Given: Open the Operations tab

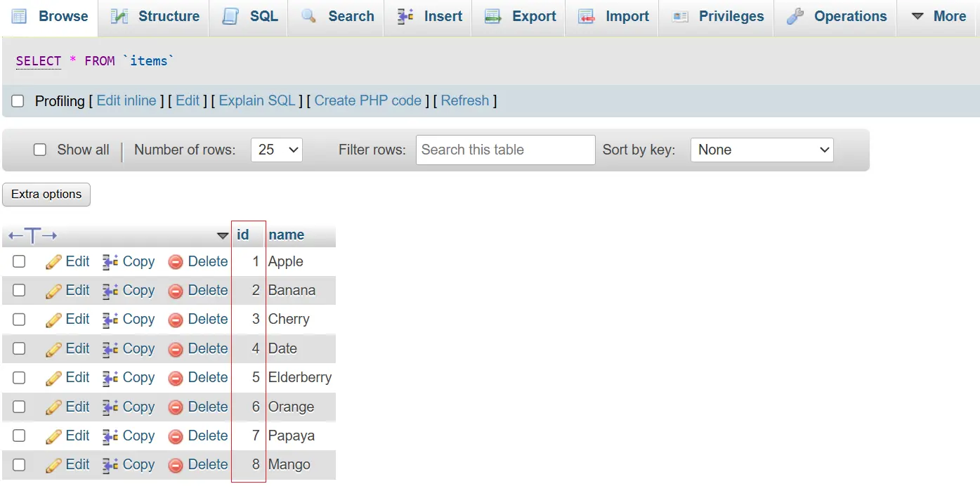Looking at the screenshot, I should tap(836, 16).
